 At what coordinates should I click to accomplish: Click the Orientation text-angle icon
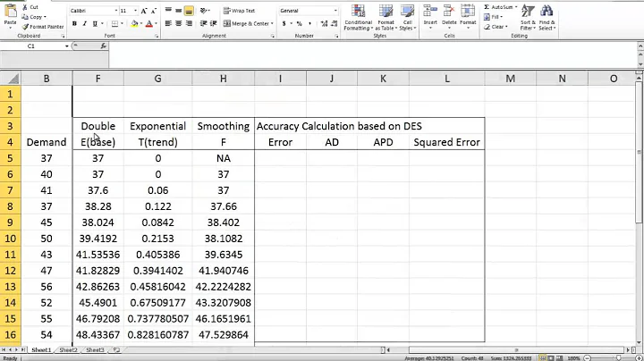(x=204, y=11)
